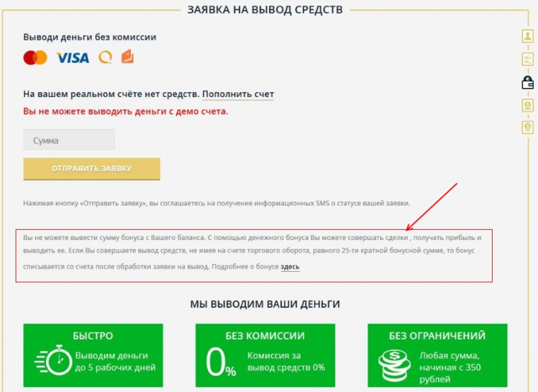Focus the Сумма amount input field
Image resolution: width=538 pixels, height=392 pixels.
click(69, 140)
